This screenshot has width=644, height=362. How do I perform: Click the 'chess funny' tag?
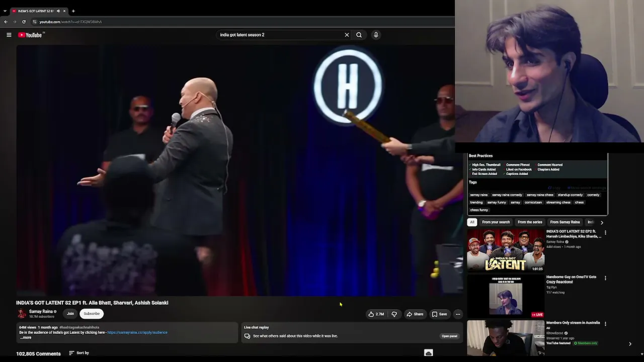tap(479, 210)
